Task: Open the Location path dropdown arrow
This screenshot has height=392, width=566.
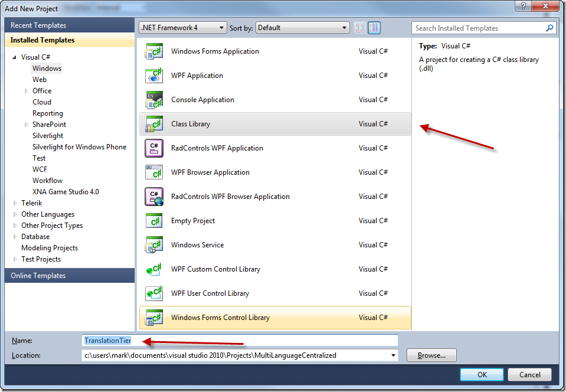Action: [x=393, y=355]
